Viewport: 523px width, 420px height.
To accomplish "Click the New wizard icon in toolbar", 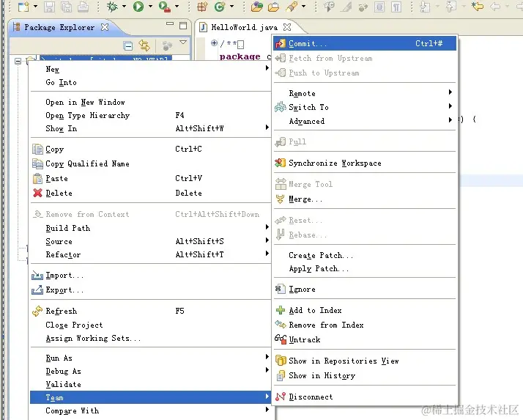I will 23,7.
